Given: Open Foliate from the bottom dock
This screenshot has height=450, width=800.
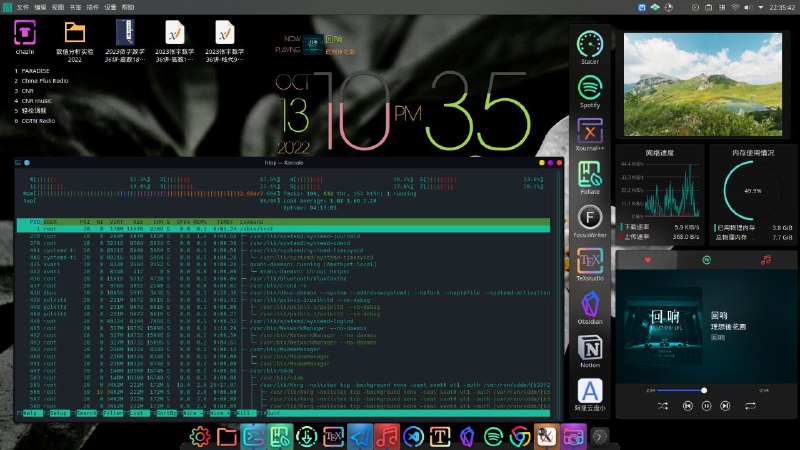Looking at the screenshot, I should 280,437.
